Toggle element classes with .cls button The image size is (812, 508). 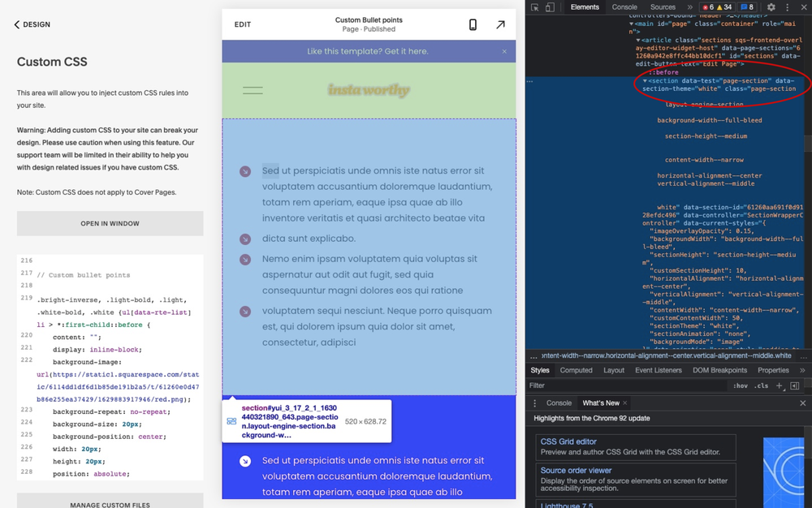(762, 385)
